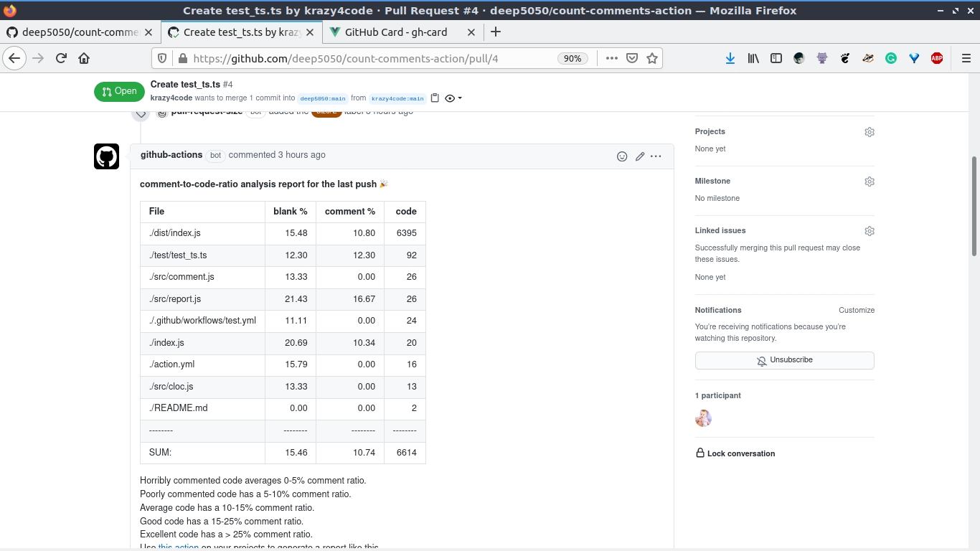
Task: Customize notification settings
Action: pos(857,310)
